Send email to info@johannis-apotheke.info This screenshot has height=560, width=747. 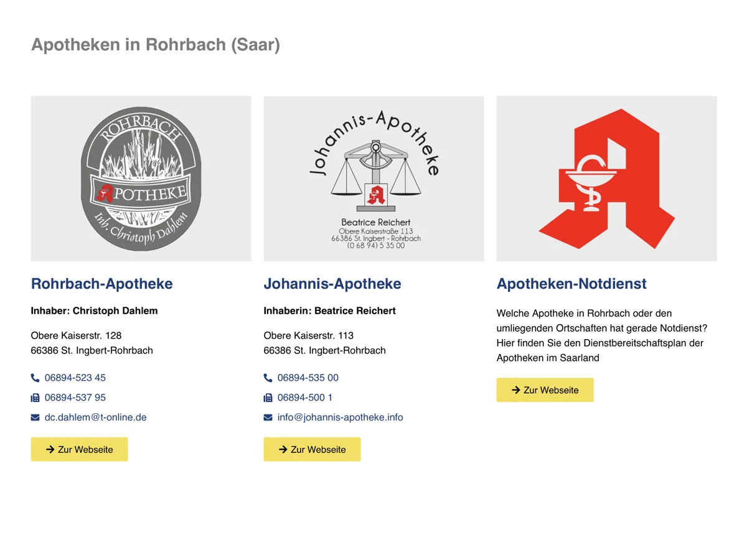coord(341,418)
